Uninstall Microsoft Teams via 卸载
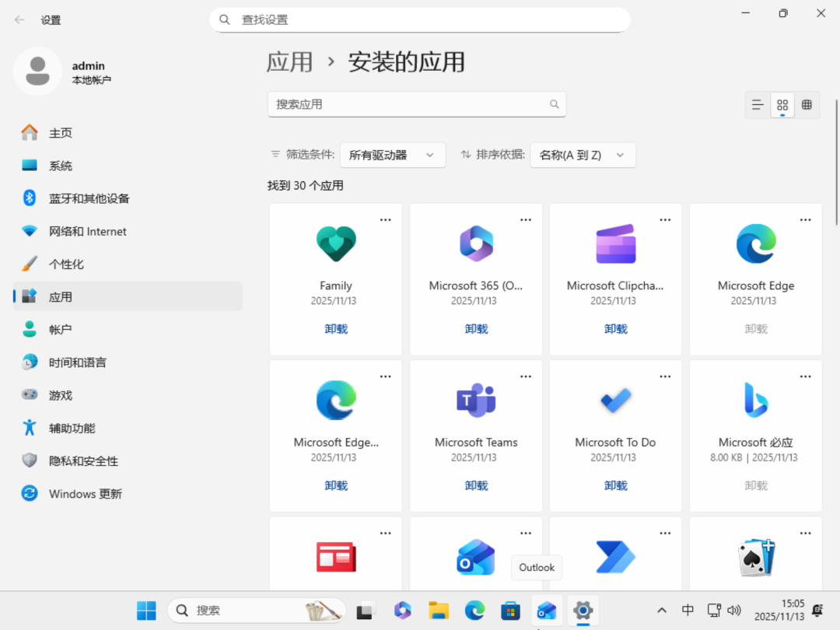840x630 pixels. [476, 485]
